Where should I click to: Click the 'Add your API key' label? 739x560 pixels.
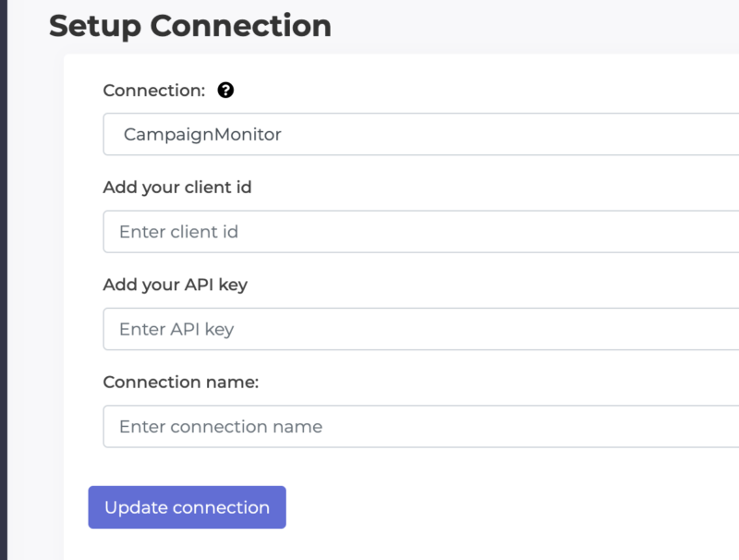coord(176,285)
